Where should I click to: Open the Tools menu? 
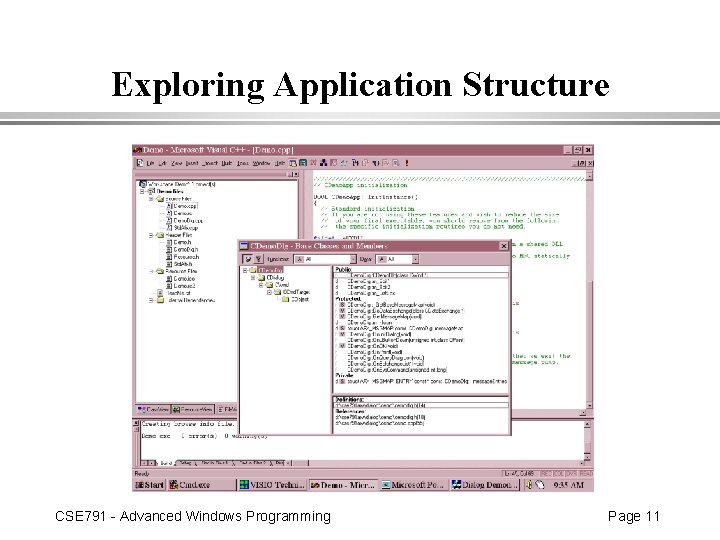pos(243,163)
